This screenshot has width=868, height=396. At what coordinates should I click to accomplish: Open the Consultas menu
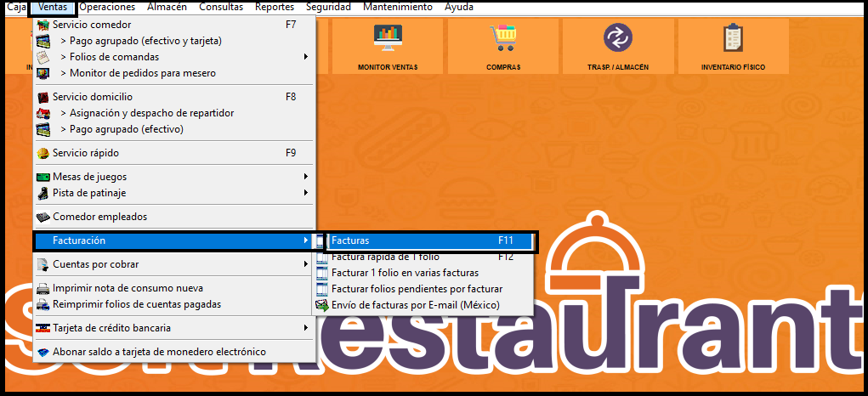coord(221,7)
